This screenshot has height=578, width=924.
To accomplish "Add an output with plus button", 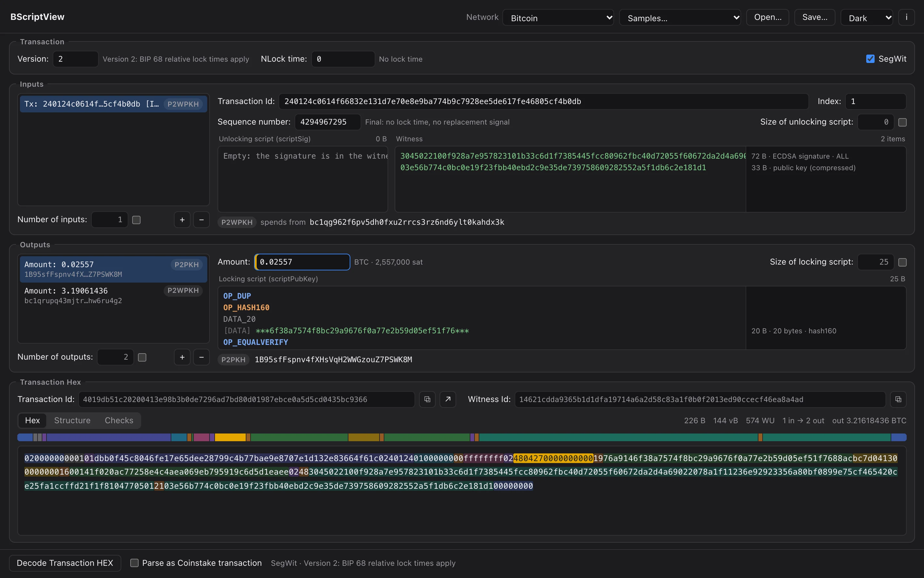I will pyautogui.click(x=182, y=357).
